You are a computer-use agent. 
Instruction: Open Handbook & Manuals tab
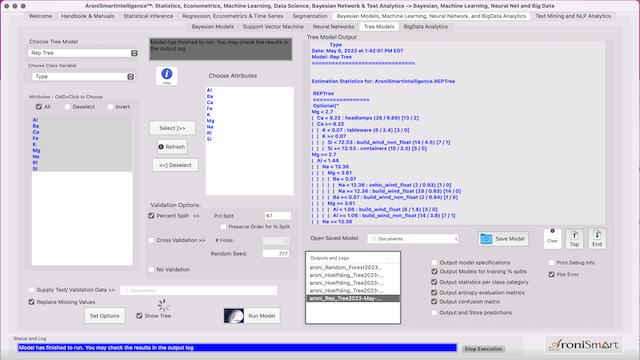click(x=88, y=16)
